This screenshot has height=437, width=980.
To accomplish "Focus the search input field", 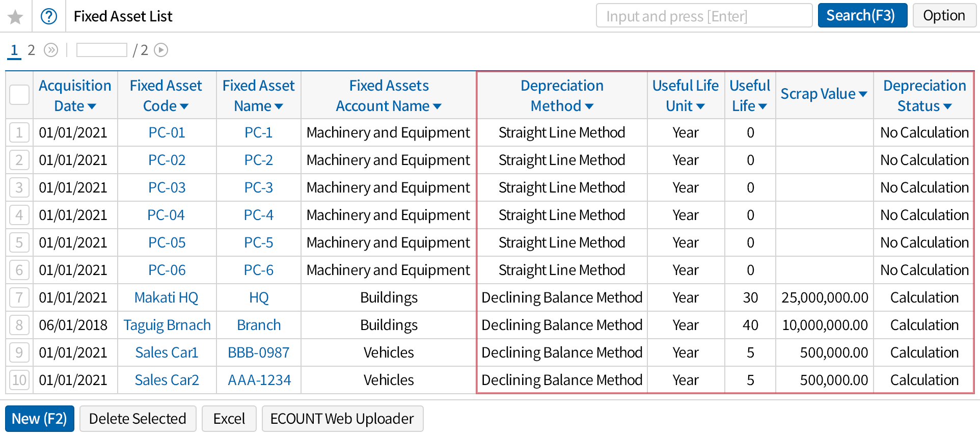I will pos(703,16).
